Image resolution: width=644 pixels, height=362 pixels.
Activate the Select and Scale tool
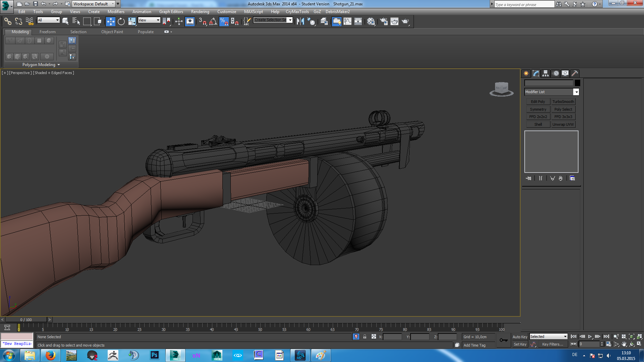[132, 21]
